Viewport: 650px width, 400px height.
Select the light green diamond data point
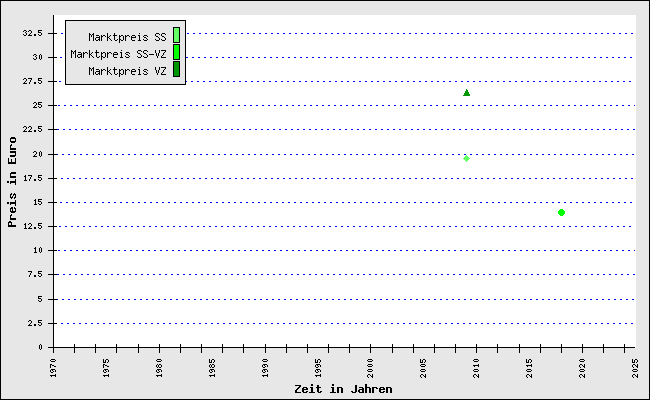[x=466, y=158]
